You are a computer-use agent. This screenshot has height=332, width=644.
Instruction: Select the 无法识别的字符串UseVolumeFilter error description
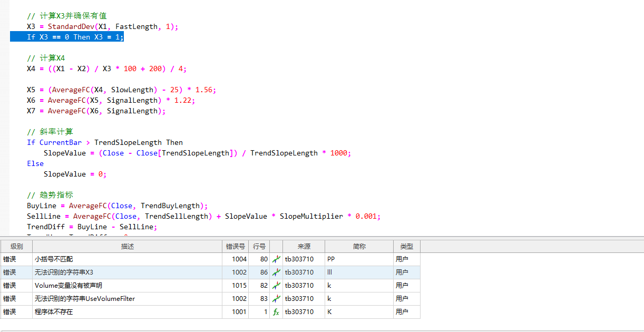(85, 299)
